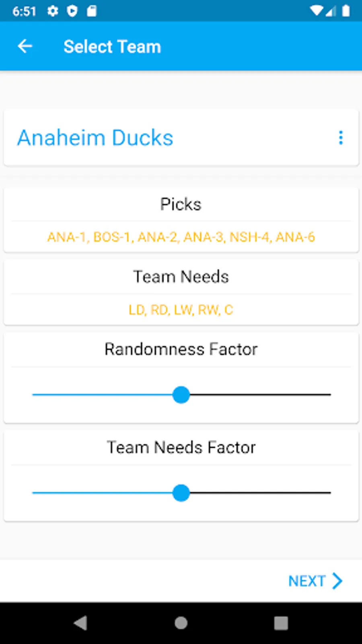Open the Anaheim Ducks team dropdown
This screenshot has height=644, width=362.
click(95, 138)
